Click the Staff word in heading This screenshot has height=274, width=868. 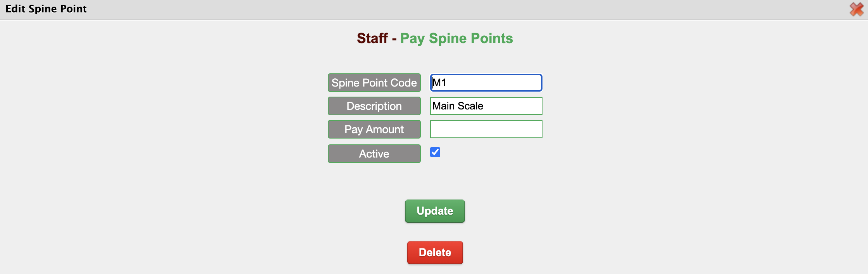(x=372, y=38)
